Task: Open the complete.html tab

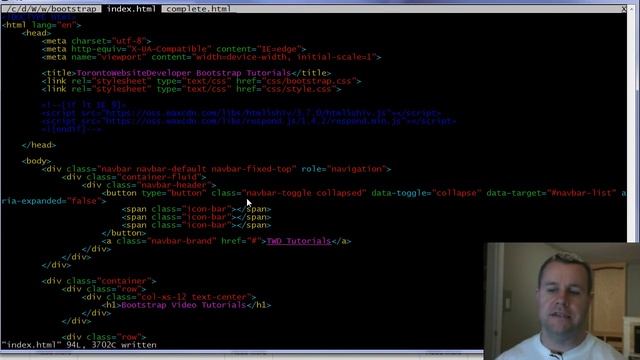Action: [x=198, y=9]
